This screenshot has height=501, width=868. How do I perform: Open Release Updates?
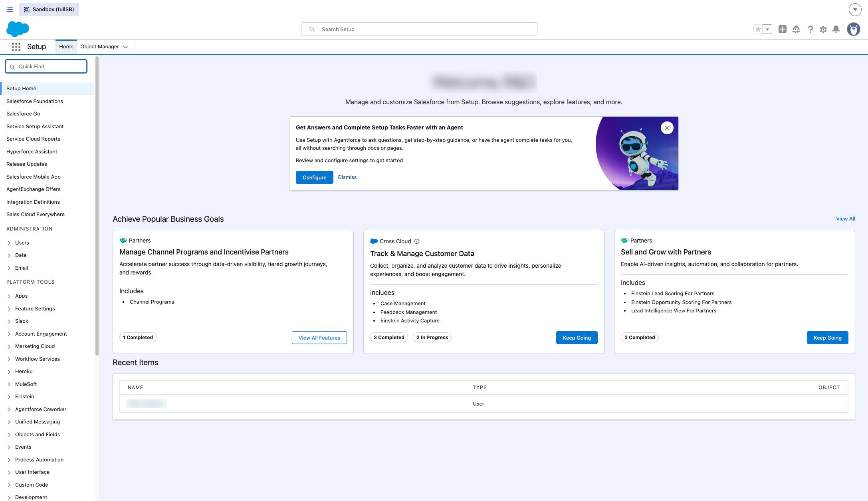click(27, 164)
